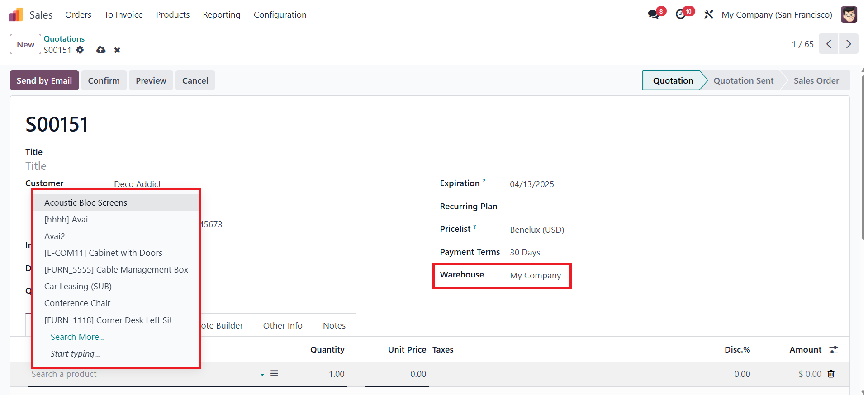Delete the order line with trash icon

pos(831,374)
